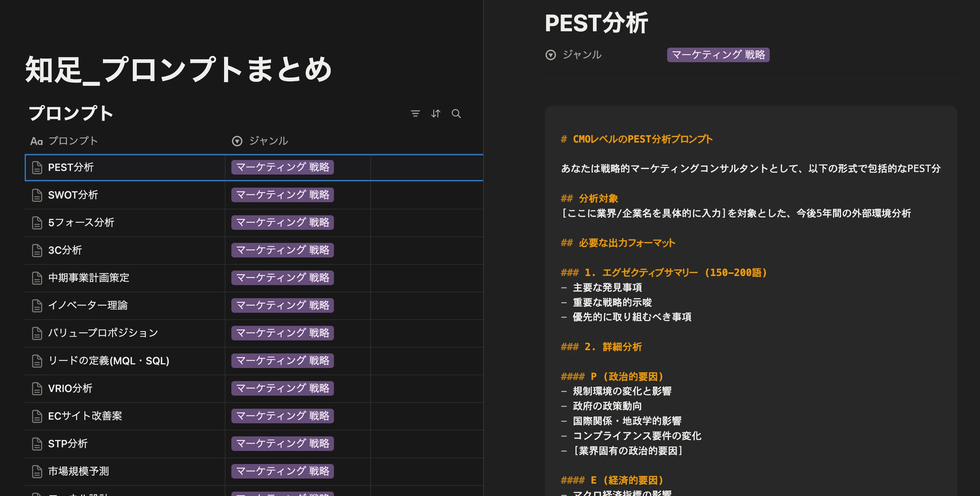The height and width of the screenshot is (496, 980).
Task: Open the ジャンル property label in PEST分析 page
Action: [x=582, y=55]
